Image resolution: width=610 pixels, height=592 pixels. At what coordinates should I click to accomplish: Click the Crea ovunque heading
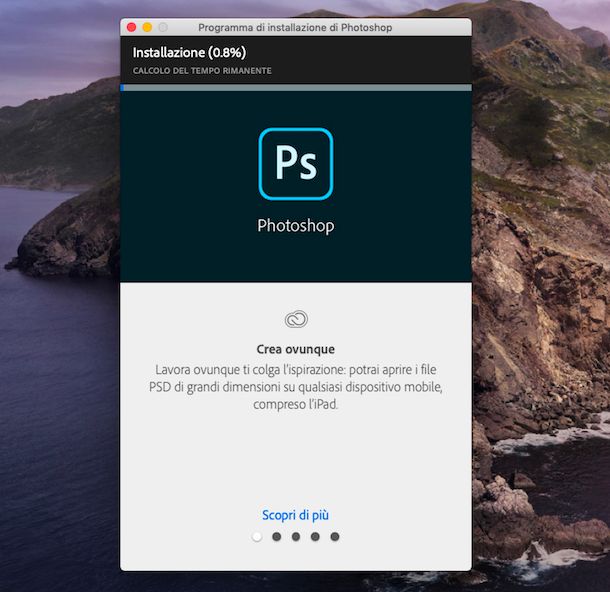[296, 349]
